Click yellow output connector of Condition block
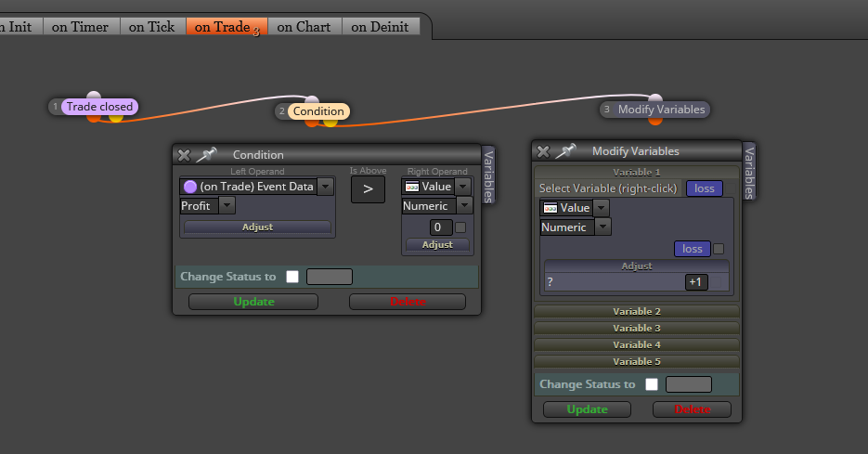Image resolution: width=868 pixels, height=454 pixels. (x=330, y=122)
